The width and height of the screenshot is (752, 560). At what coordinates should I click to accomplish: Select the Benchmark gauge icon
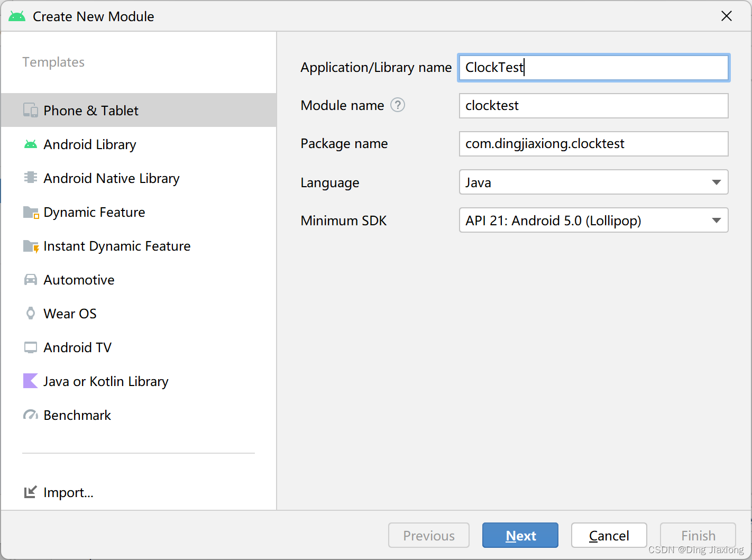point(31,415)
